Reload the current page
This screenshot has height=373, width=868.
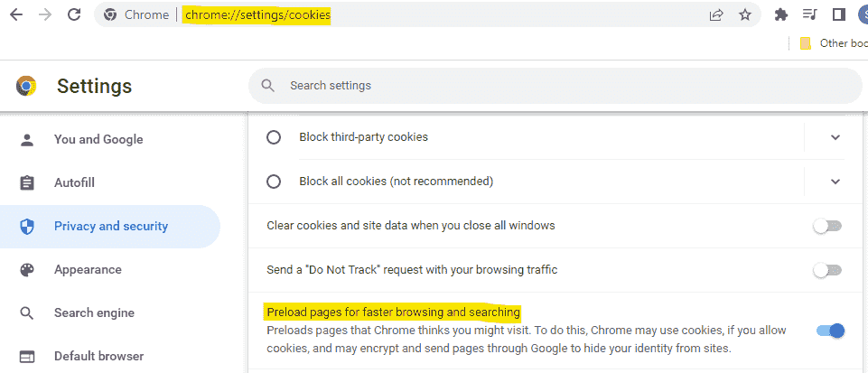pos(74,14)
